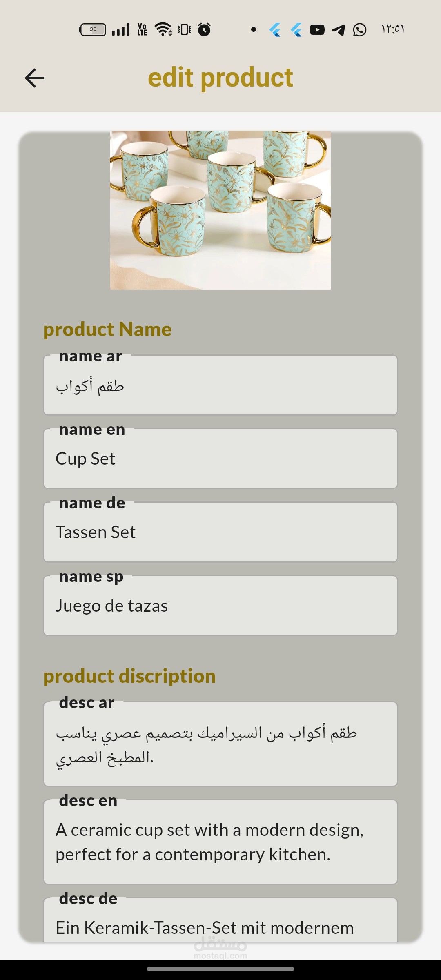
Task: Tap the vibrate mode status icon
Action: pyautogui.click(x=185, y=29)
